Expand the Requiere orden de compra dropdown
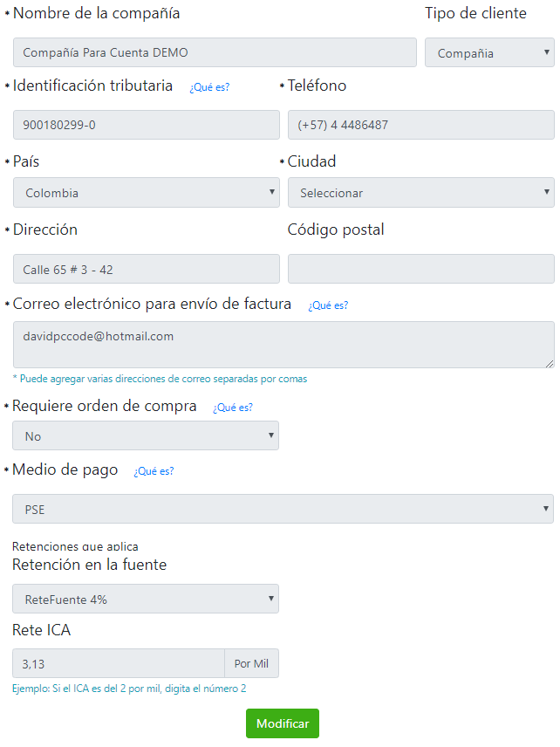The width and height of the screenshot is (560, 747). [x=145, y=435]
